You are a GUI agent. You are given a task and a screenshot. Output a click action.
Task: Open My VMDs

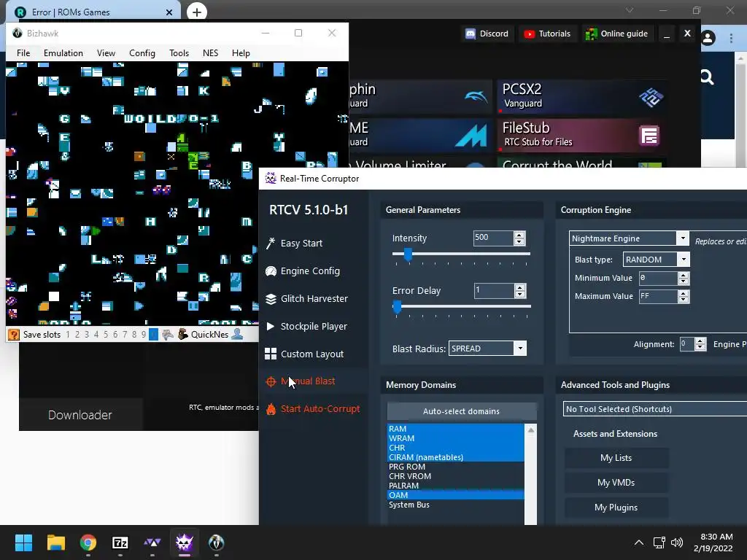616,483
